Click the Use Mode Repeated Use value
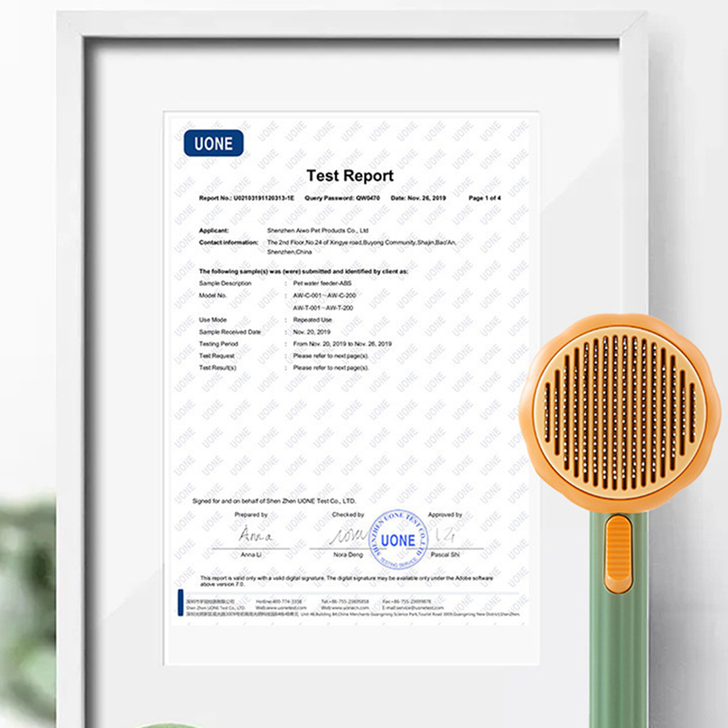Screen dimensions: 728x728 [x=312, y=320]
